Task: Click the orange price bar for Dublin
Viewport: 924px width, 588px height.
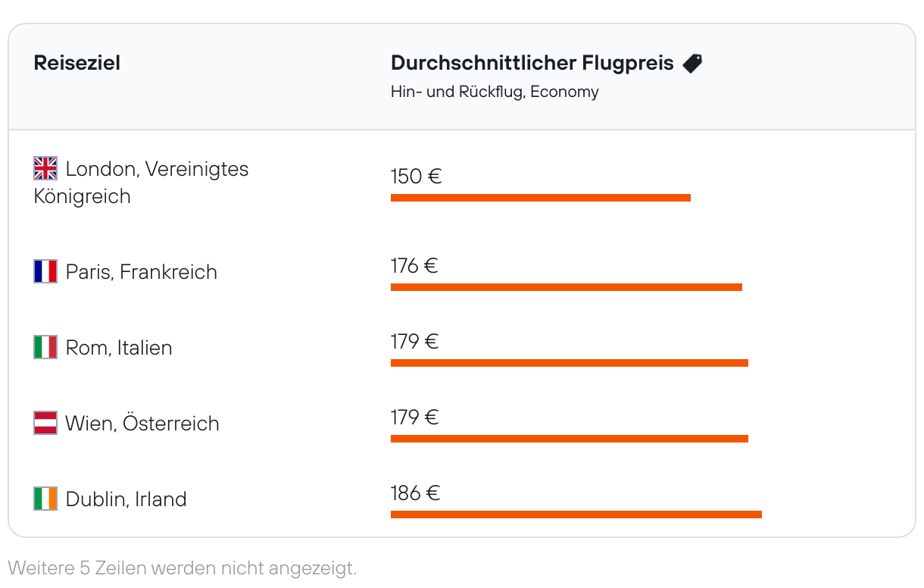Action: pyautogui.click(x=576, y=514)
